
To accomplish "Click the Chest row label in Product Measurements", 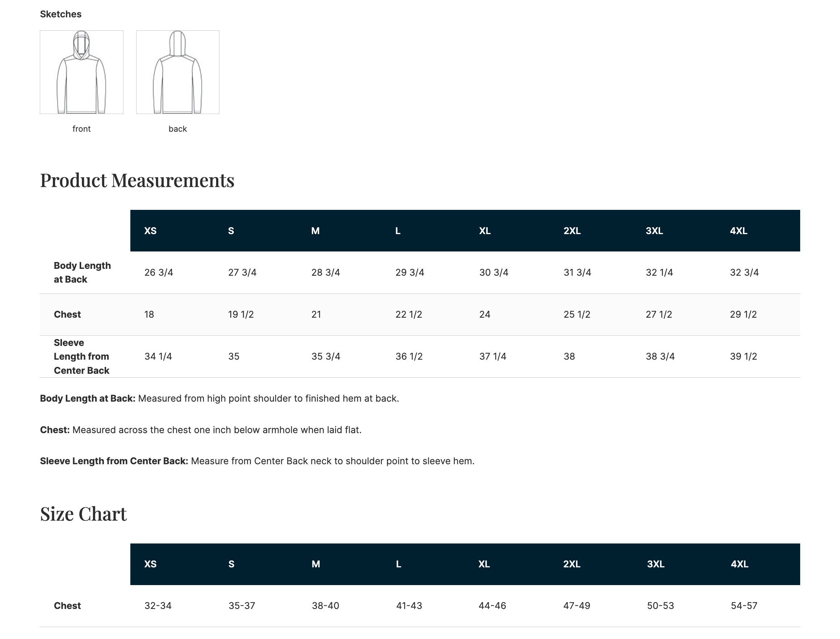I will tap(67, 314).
